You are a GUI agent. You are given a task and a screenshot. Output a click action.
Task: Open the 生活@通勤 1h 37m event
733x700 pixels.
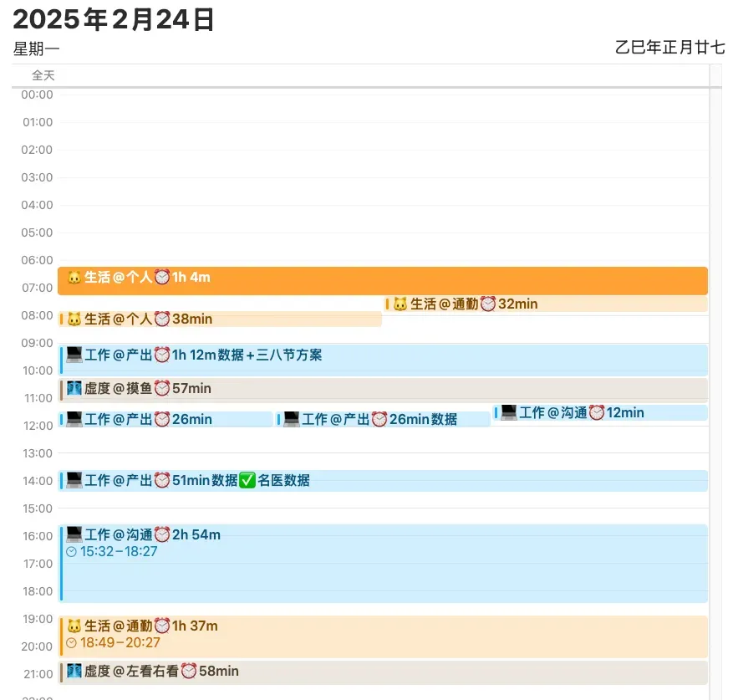[x=384, y=636]
